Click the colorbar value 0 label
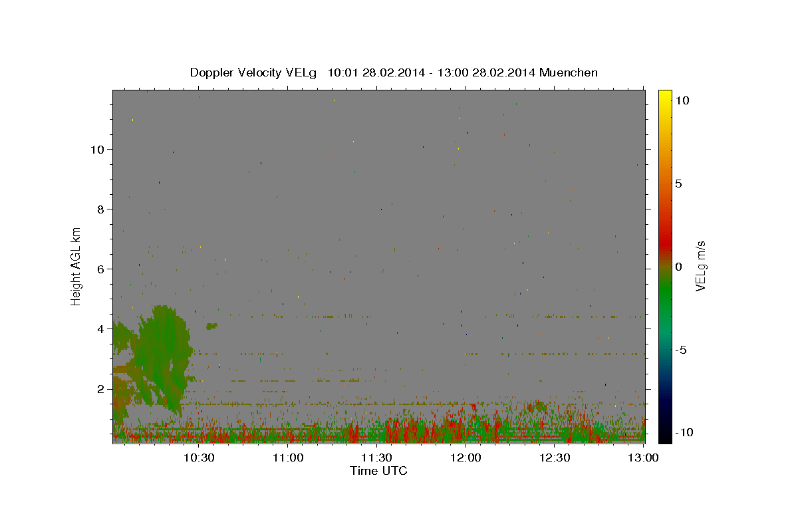Screen dimensions: 798x532 678,267
